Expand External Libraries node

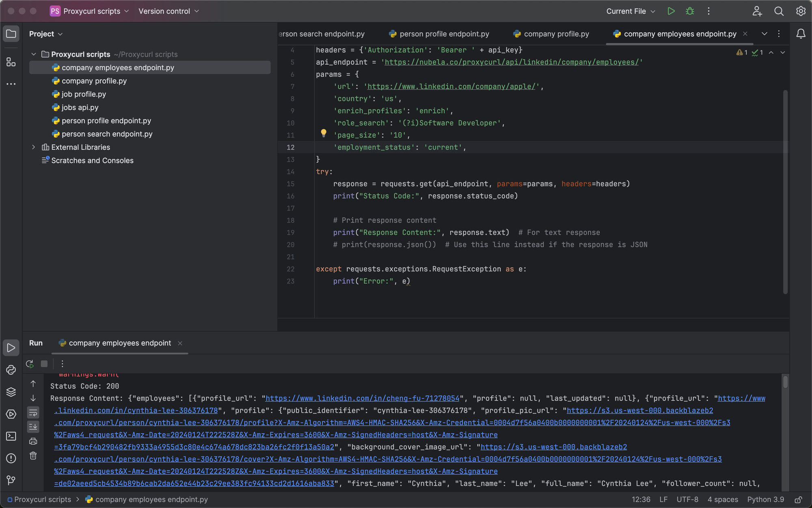click(x=34, y=147)
